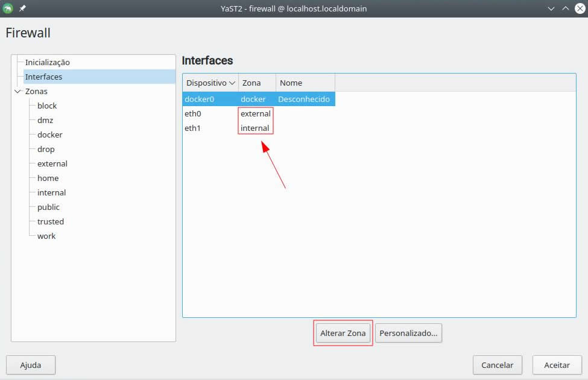This screenshot has height=380, width=588.
Task: Select the docker zone in tree
Action: tap(49, 135)
